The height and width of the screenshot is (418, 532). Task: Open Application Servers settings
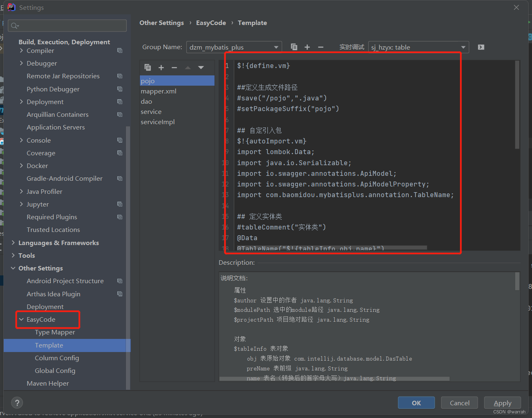point(56,127)
